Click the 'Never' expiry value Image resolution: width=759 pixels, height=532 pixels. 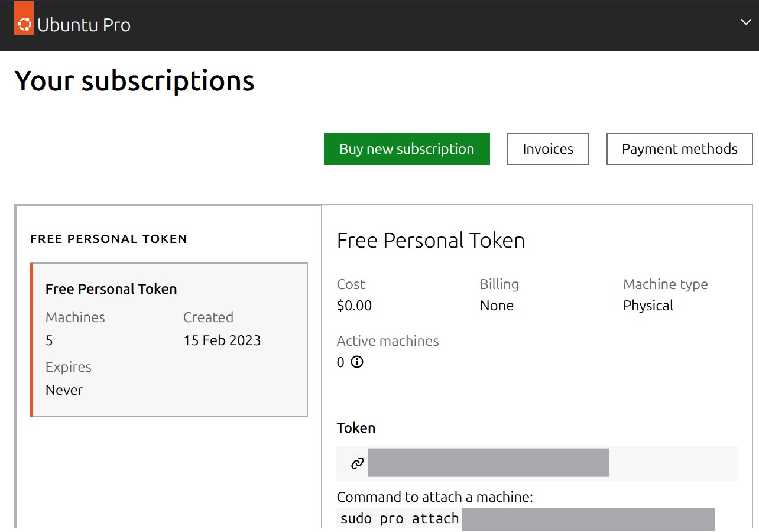pos(64,390)
